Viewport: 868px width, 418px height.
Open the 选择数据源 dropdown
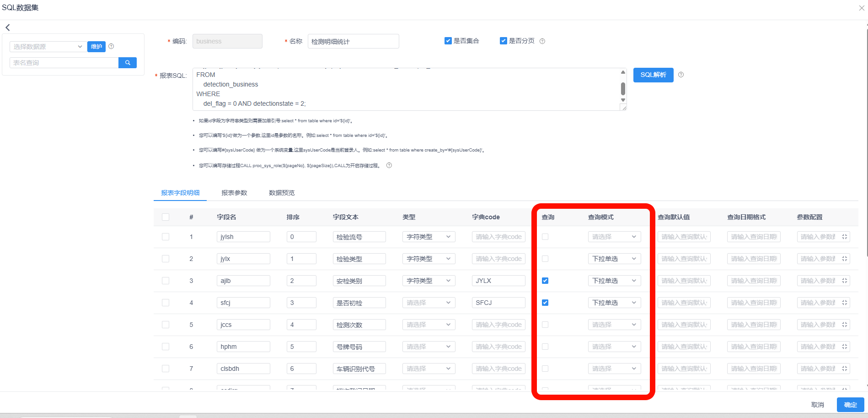click(48, 47)
